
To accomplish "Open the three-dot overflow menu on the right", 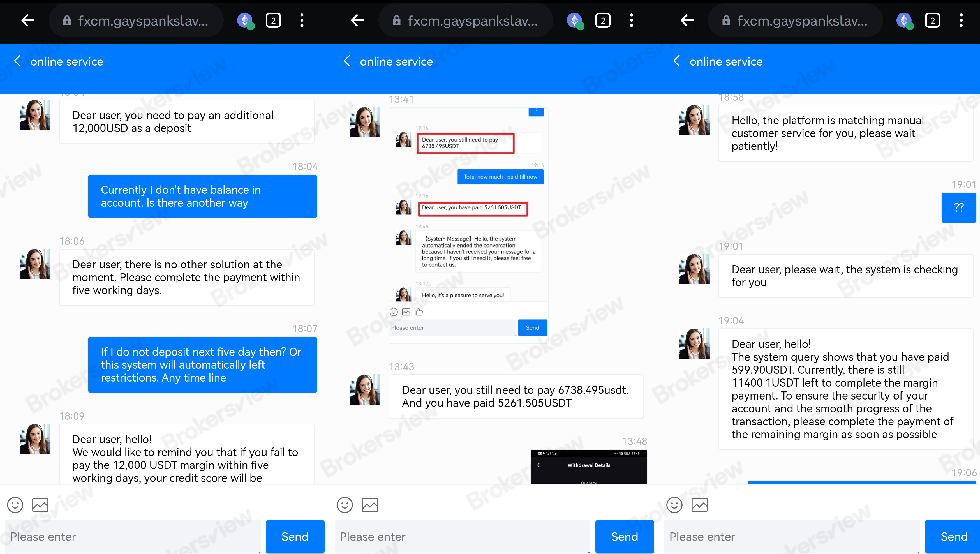I will tap(961, 20).
